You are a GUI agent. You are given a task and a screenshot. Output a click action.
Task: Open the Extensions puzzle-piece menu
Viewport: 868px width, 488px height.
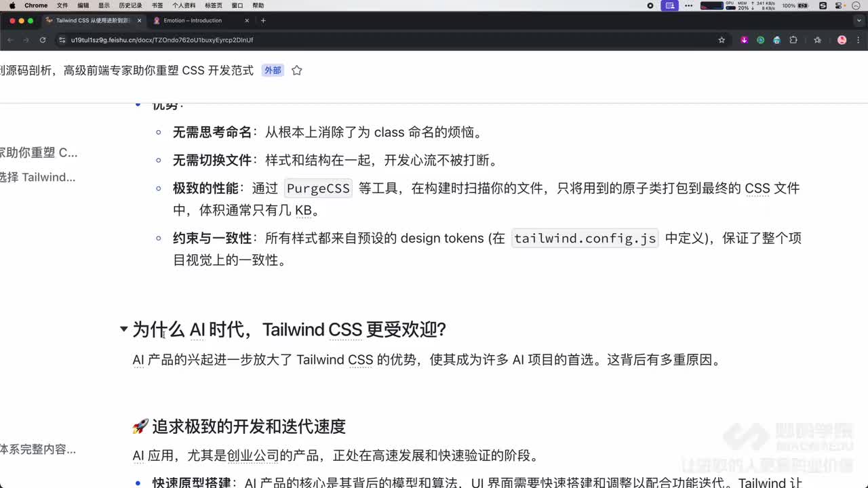[793, 40]
